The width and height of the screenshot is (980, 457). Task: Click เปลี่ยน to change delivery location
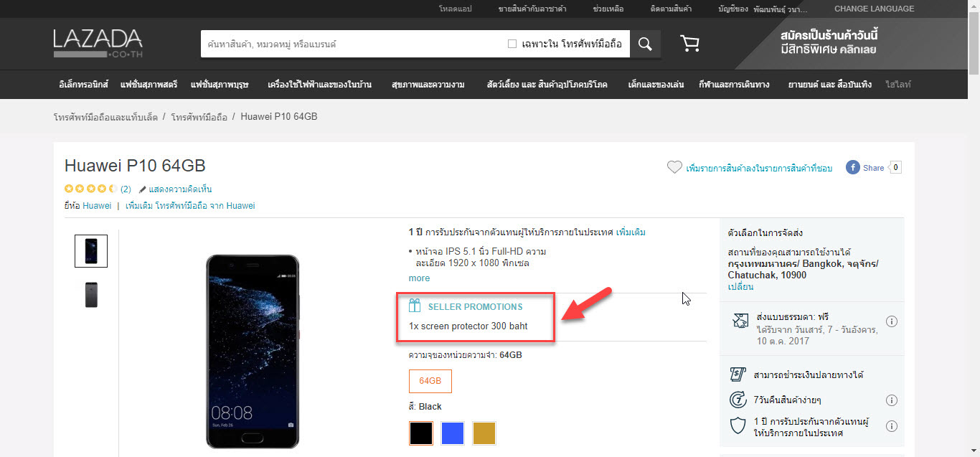tap(740, 286)
